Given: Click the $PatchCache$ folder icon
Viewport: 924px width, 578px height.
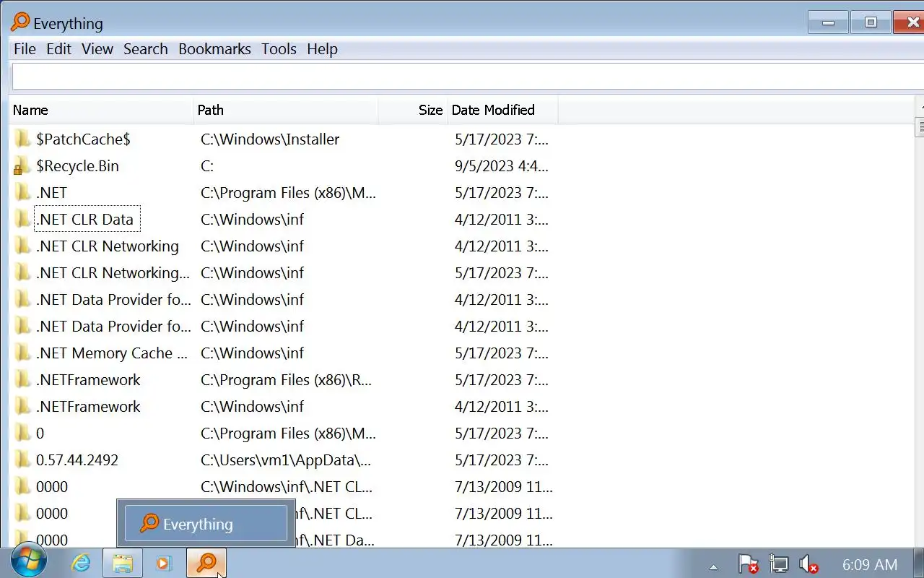Looking at the screenshot, I should pos(22,139).
